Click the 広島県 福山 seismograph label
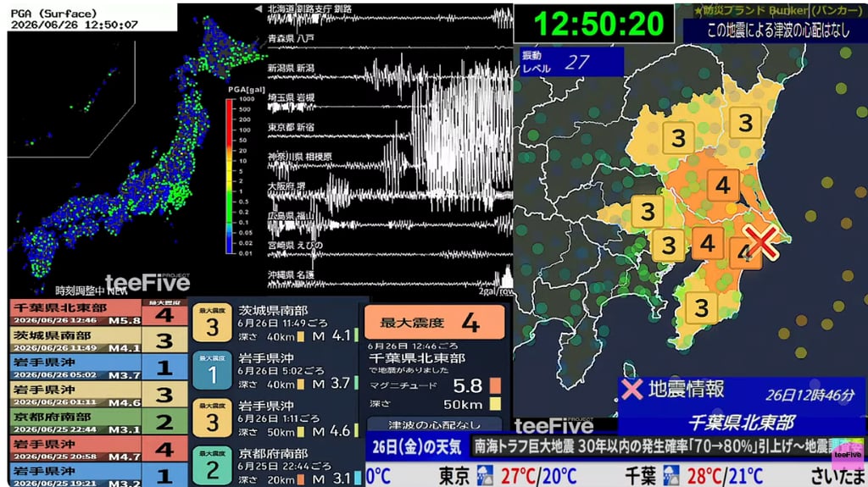868x487 pixels. point(292,215)
